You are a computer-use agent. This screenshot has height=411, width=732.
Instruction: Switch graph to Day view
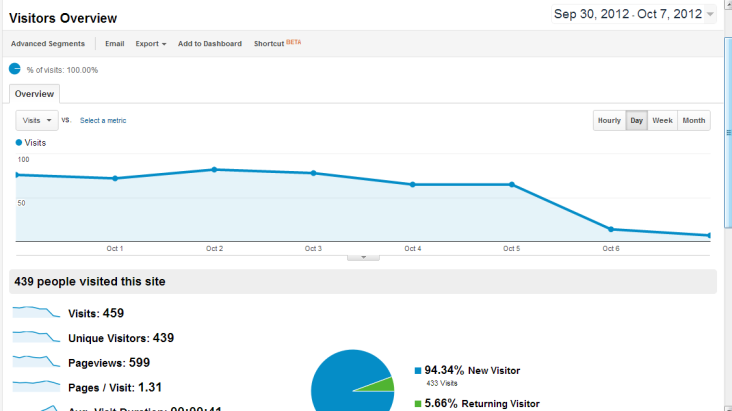(636, 120)
